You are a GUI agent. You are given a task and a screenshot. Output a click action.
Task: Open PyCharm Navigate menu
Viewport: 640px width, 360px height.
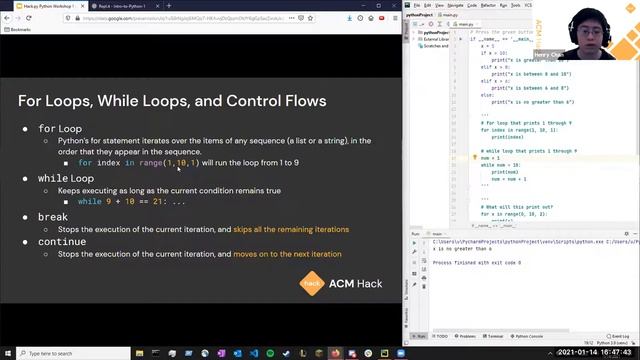click(455, 5)
